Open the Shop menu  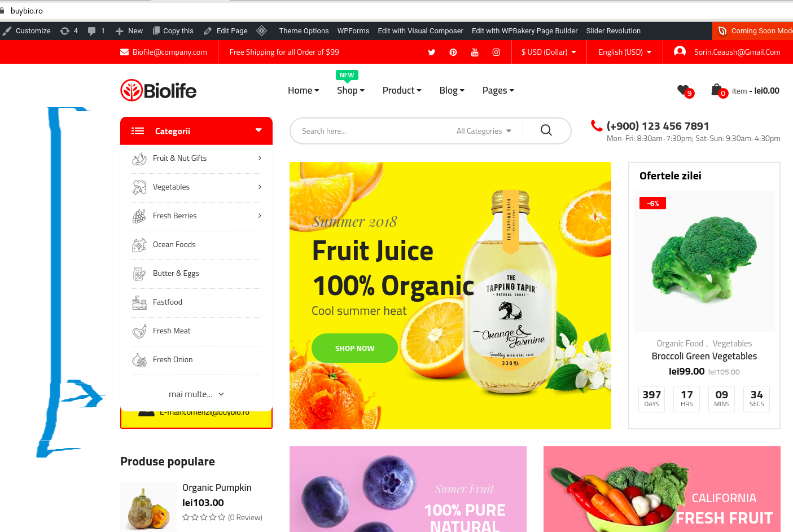(x=351, y=90)
